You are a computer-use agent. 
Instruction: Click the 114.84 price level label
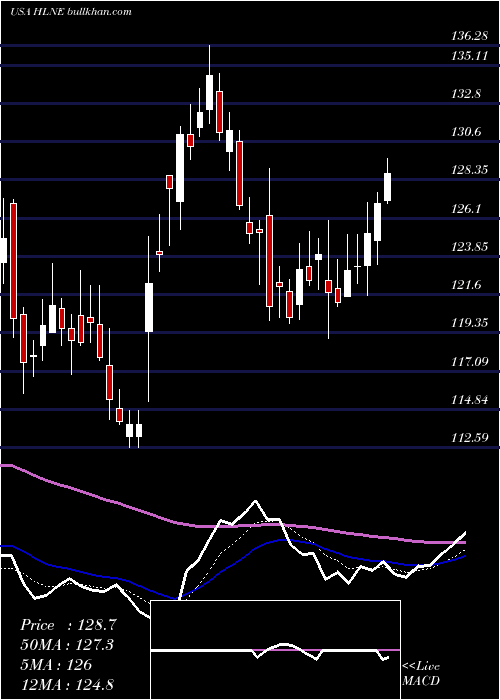pos(469,400)
